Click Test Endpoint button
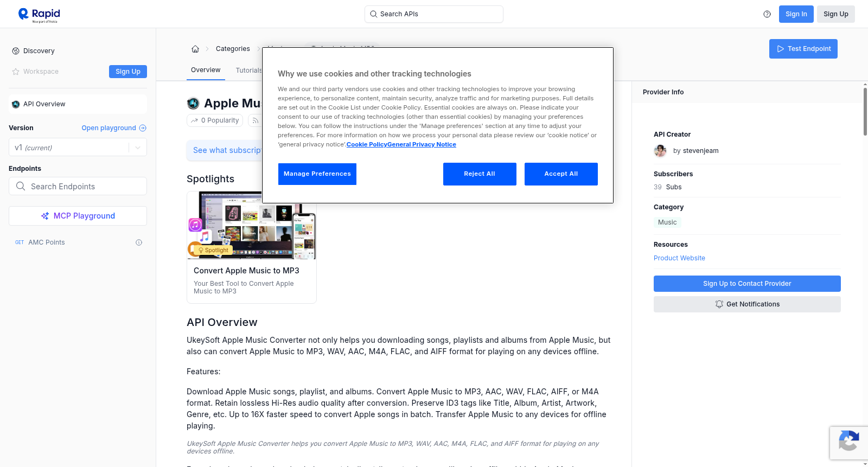 click(803, 49)
